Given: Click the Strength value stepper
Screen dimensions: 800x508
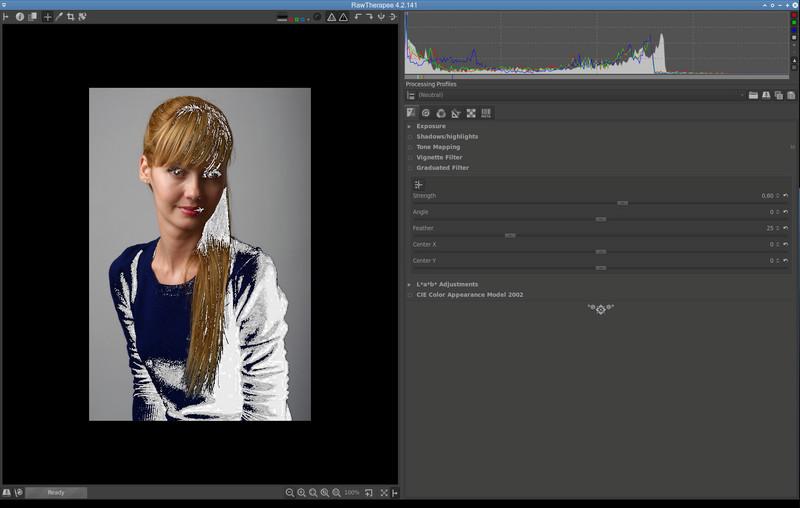Looking at the screenshot, I should 778,196.
